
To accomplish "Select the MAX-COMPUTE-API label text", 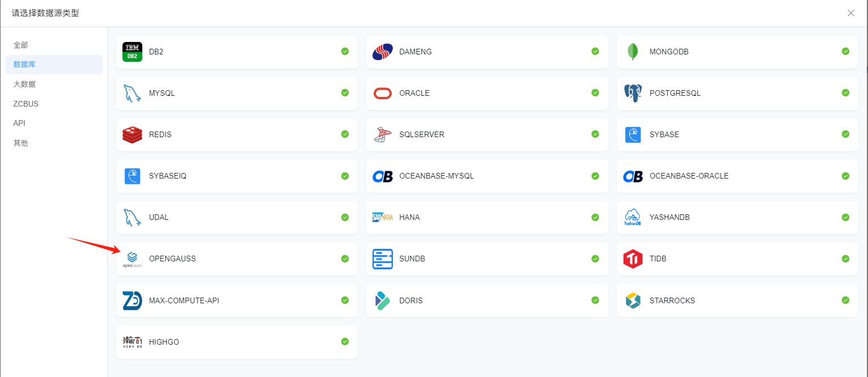I will [x=184, y=300].
